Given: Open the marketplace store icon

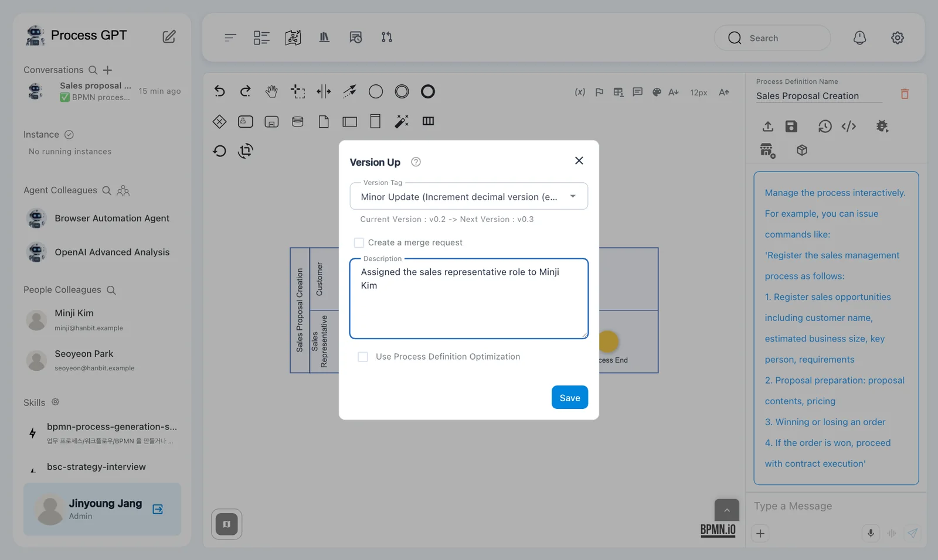Looking at the screenshot, I should click(768, 151).
